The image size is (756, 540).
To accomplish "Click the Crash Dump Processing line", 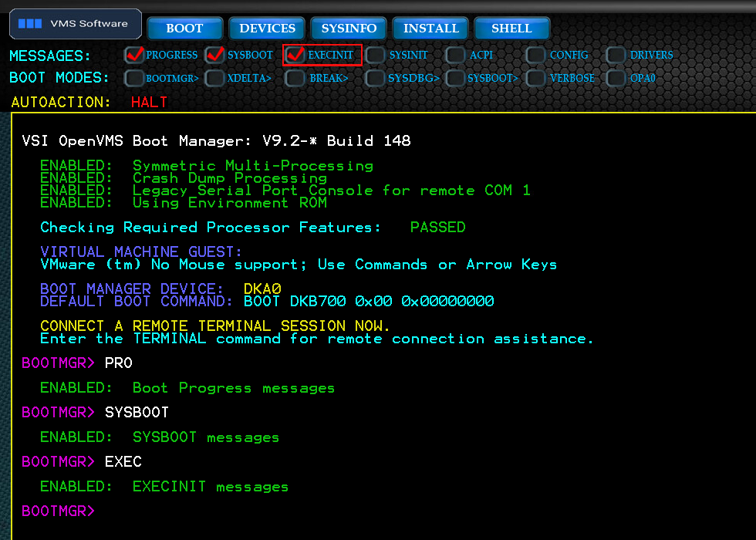I will coord(184,178).
